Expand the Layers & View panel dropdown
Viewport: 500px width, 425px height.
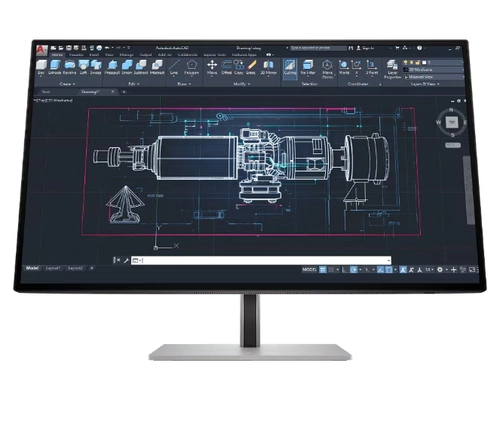pyautogui.click(x=425, y=84)
